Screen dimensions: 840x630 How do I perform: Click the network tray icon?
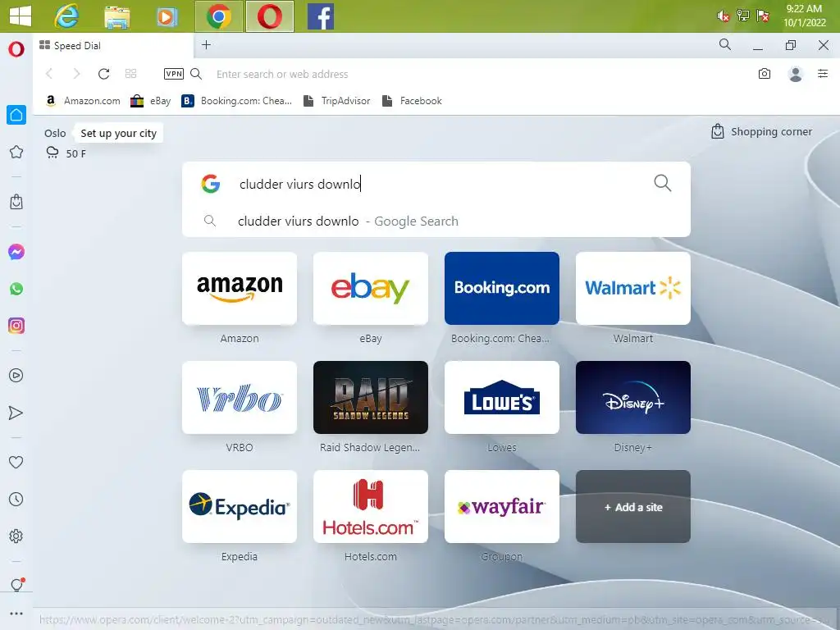[743, 16]
